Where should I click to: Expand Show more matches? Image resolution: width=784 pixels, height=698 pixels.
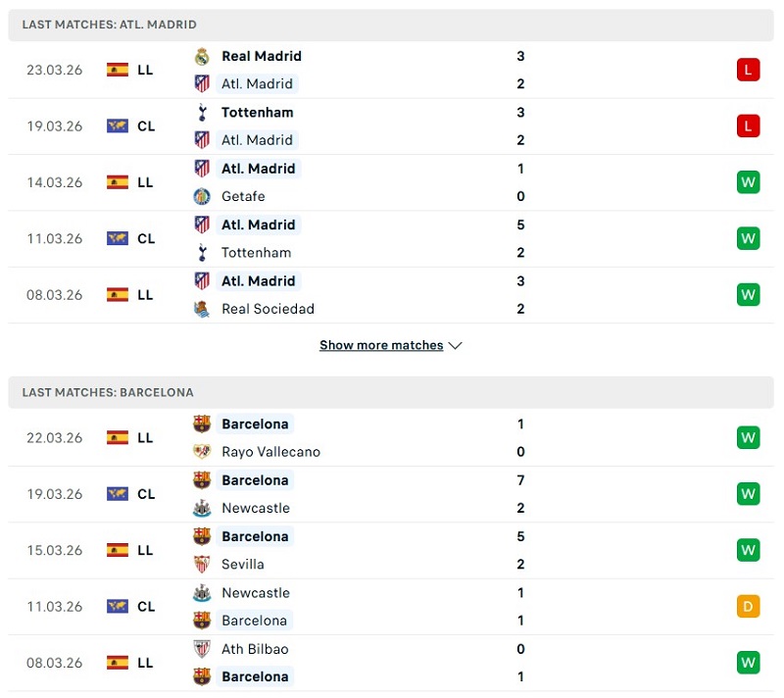click(x=382, y=345)
